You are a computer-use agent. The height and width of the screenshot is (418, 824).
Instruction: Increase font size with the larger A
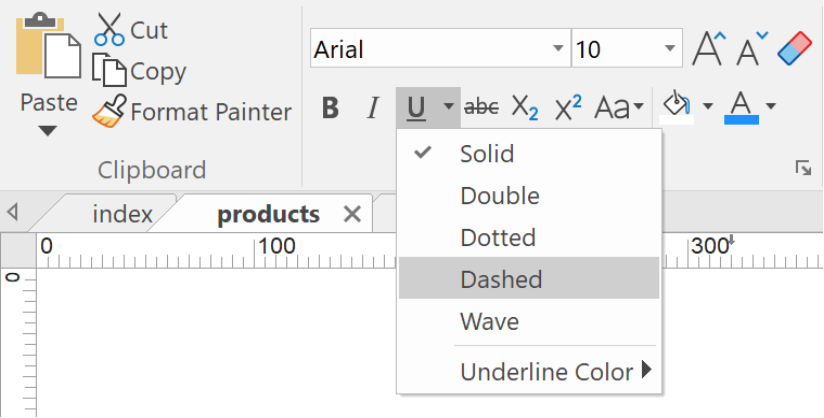click(709, 48)
